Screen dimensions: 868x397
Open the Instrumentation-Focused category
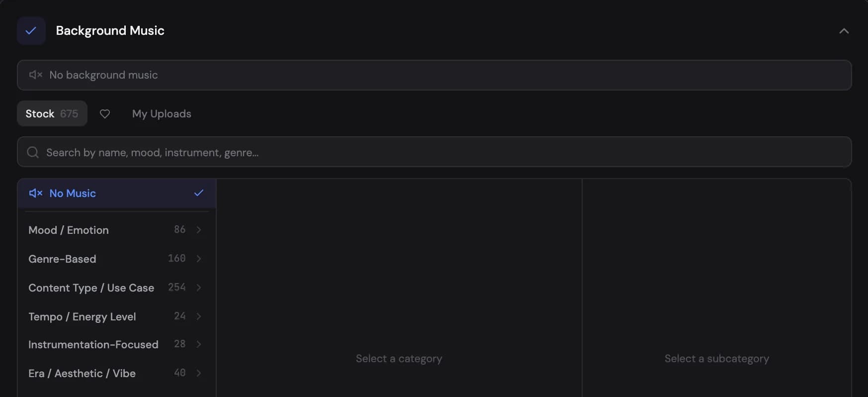[x=117, y=344]
